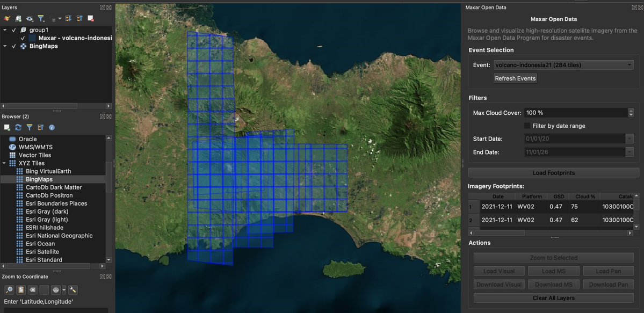Image resolution: width=644 pixels, height=313 pixels.
Task: Float the Maxar Open Data panel
Action: click(634, 8)
